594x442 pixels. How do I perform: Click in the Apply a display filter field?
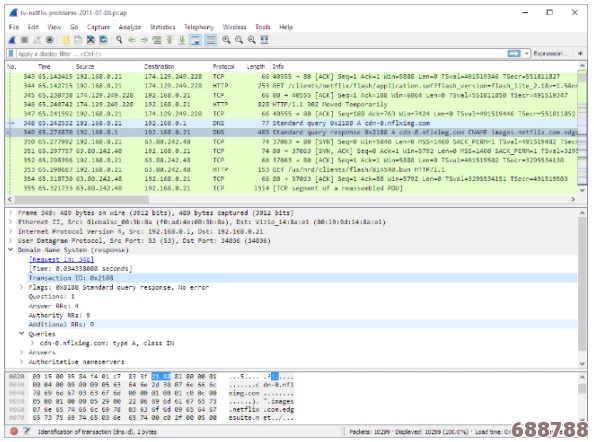261,54
